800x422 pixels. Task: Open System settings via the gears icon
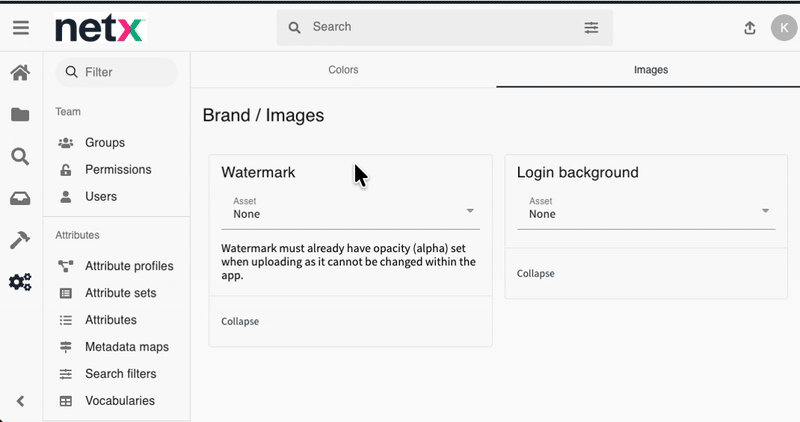[20, 282]
